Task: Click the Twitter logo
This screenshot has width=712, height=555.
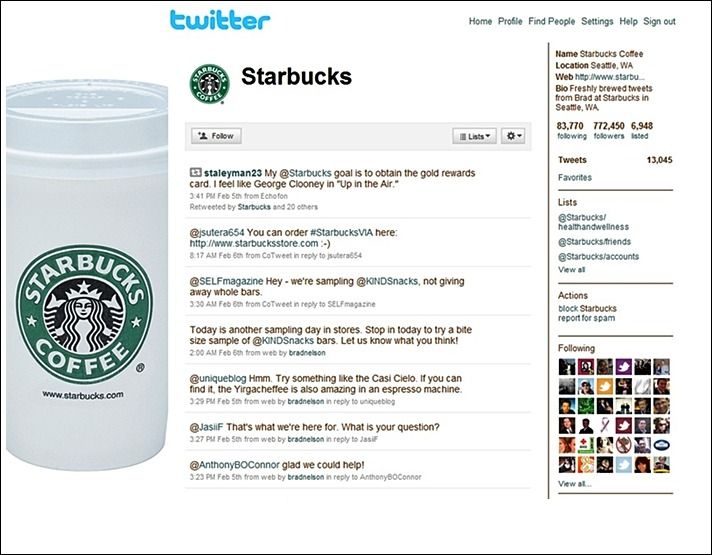Action: click(220, 20)
